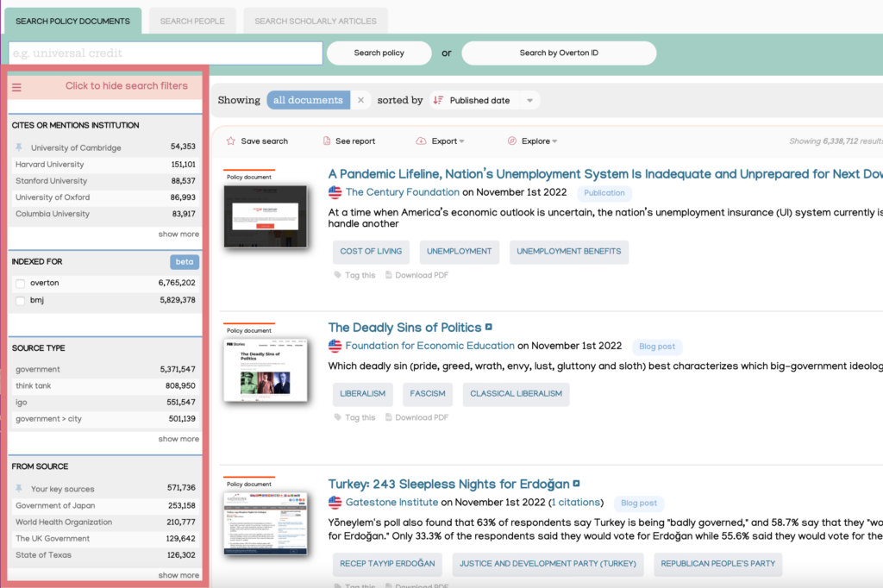The image size is (883, 588).
Task: Open the Published date sort dropdown
Action: [x=529, y=100]
